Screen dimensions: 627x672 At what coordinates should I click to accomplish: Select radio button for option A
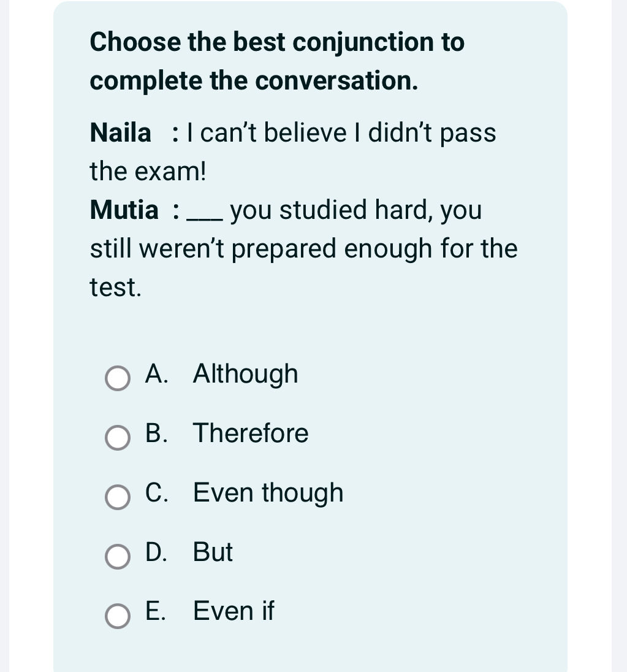tap(117, 379)
